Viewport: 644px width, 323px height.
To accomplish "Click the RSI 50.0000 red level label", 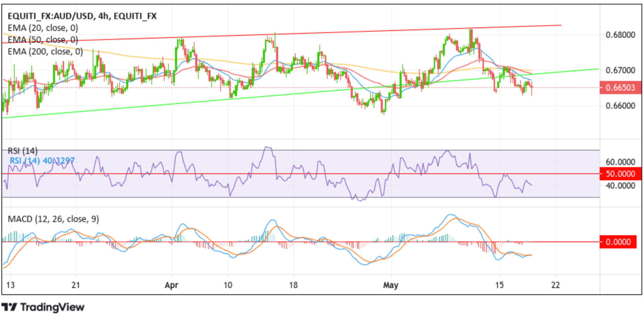I will pos(620,174).
